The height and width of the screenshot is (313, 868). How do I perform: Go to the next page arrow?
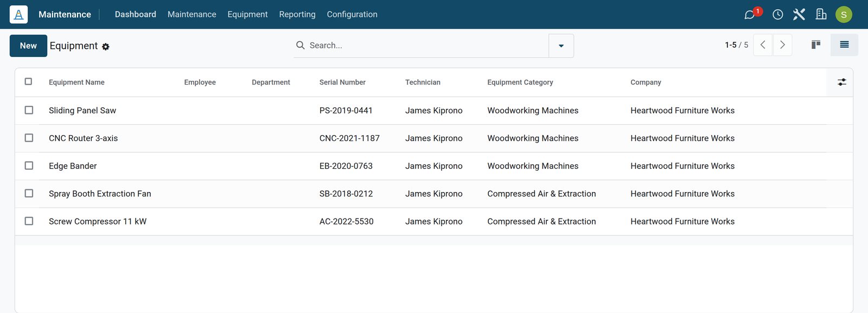[782, 45]
